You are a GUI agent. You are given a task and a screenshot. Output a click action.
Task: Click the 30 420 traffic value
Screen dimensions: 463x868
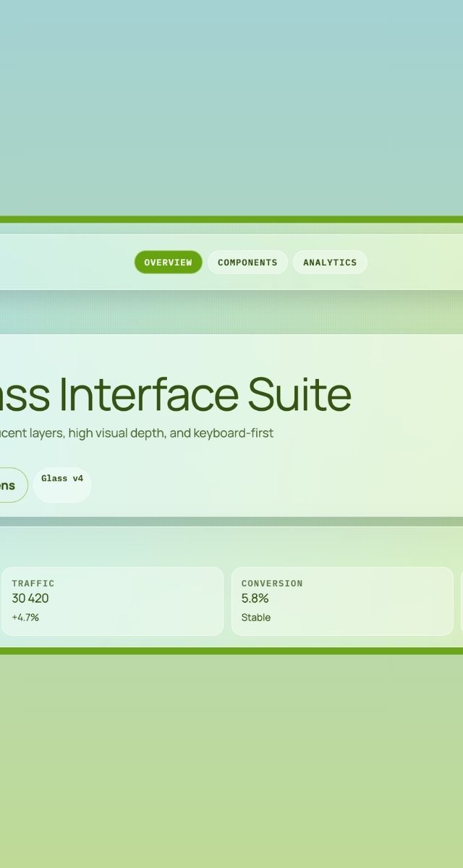tap(30, 598)
